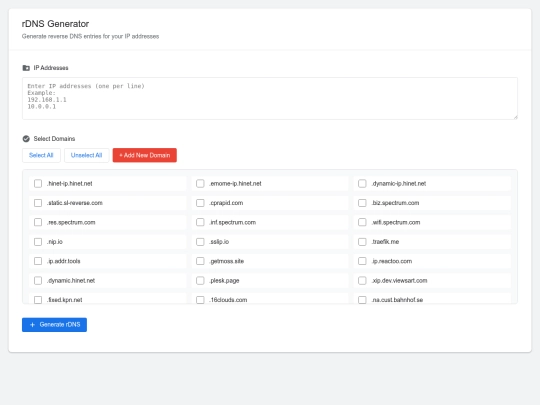Check the .cprapid.com checkbox
The width and height of the screenshot is (540, 405).
point(200,203)
